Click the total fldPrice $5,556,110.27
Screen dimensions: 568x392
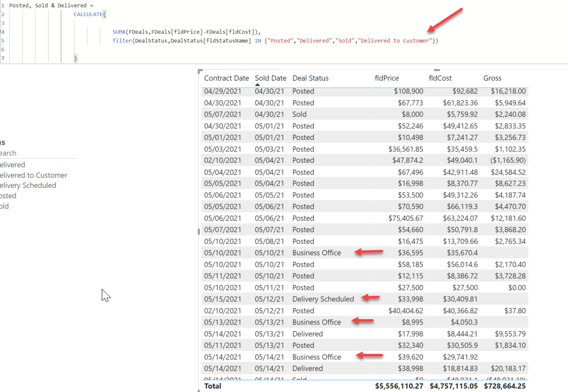coord(399,386)
